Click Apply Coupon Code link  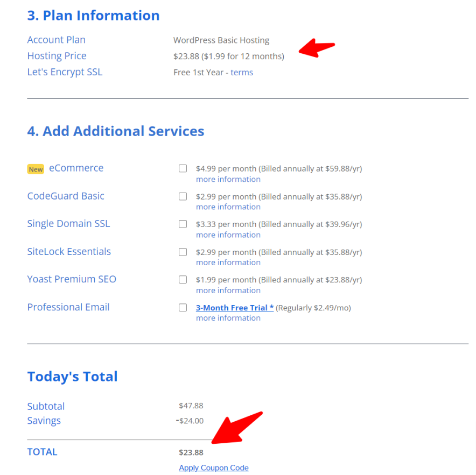click(x=214, y=468)
